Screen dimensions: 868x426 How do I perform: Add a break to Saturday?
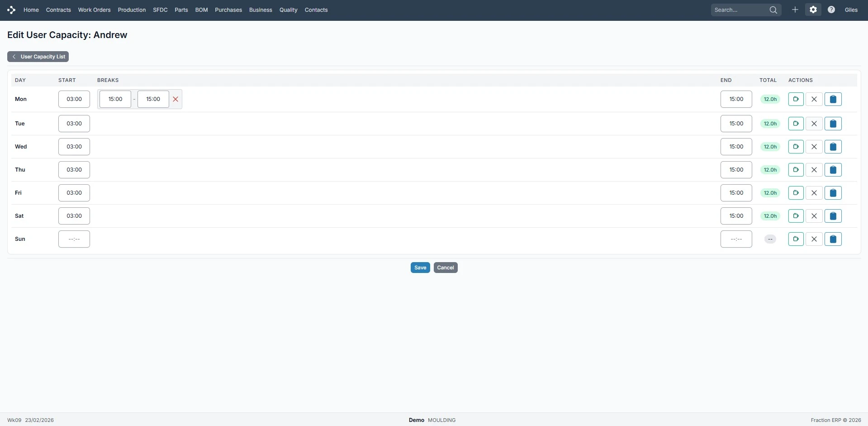(796, 215)
